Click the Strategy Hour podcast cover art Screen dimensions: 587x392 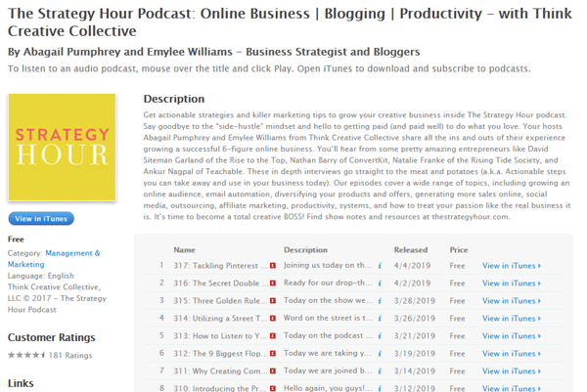pos(63,148)
